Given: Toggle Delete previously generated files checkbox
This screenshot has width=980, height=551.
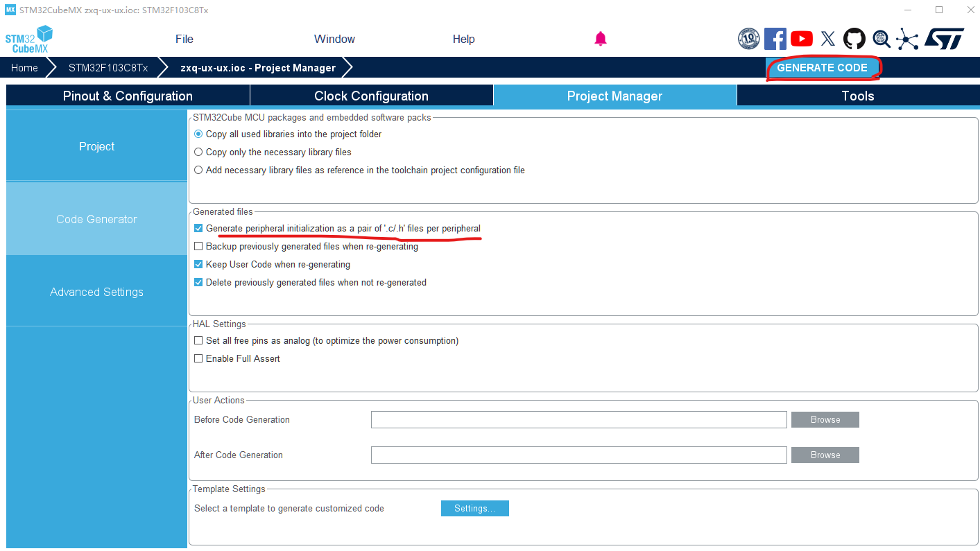Looking at the screenshot, I should [x=198, y=282].
